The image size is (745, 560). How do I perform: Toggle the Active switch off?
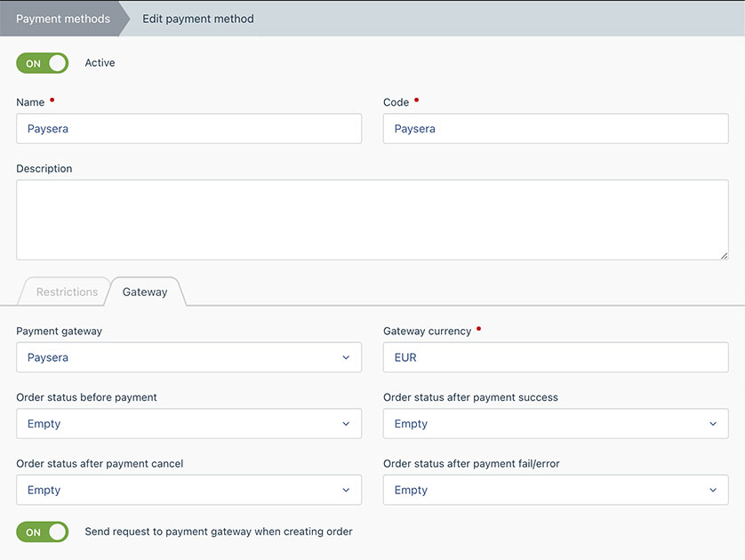click(43, 63)
